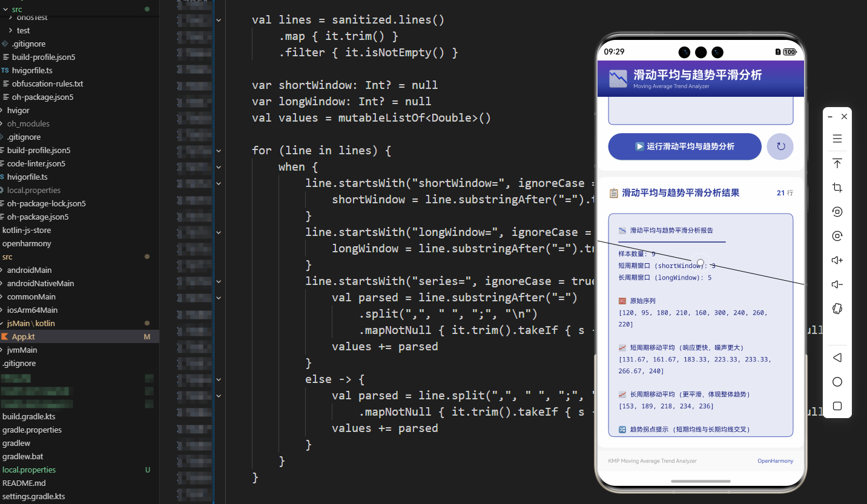Screen dimensions: 867x504
Task: Click the emulator always-on-top arrow icon
Action: click(x=837, y=163)
